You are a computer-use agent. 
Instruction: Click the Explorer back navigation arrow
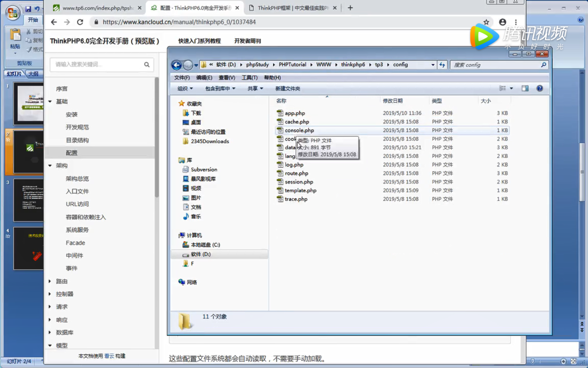tap(176, 65)
